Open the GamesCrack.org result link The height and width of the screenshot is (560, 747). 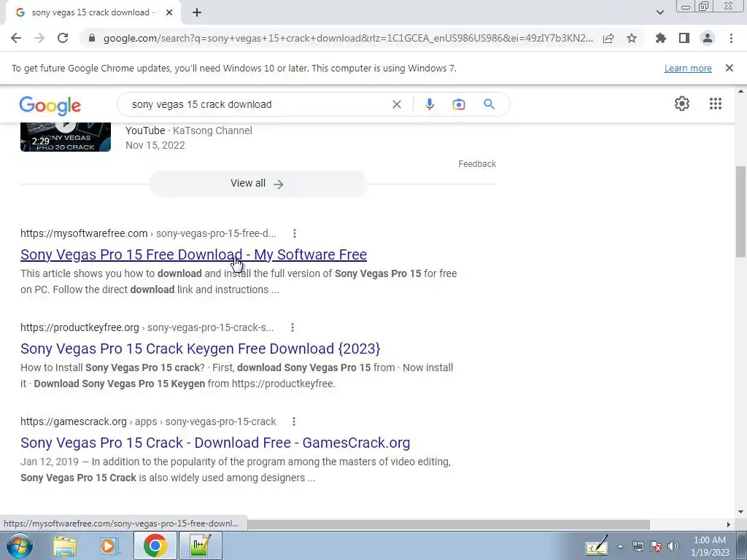coord(215,443)
